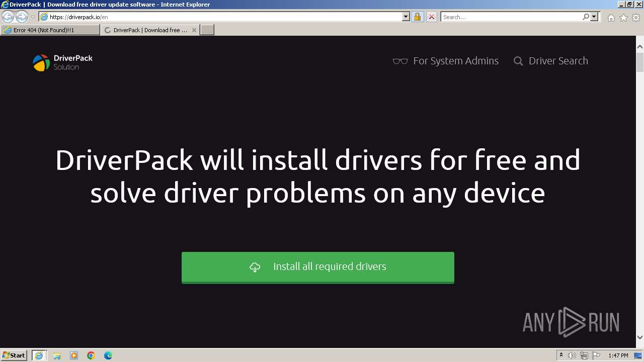Open the Windows Start menu
The height and width of the screenshot is (362, 644).
click(x=14, y=355)
